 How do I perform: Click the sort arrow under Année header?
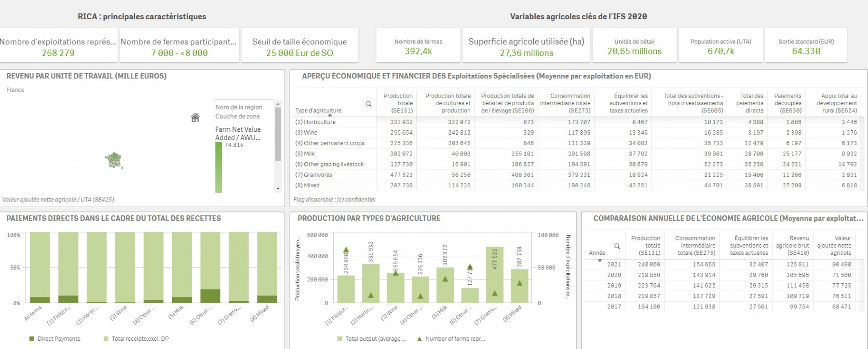pos(600,261)
